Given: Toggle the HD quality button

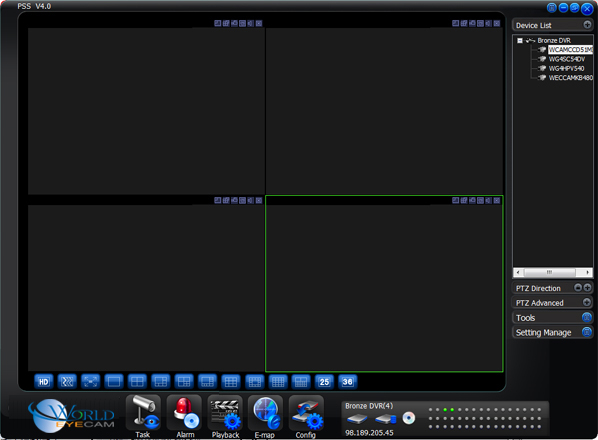Looking at the screenshot, I should pos(43,382).
